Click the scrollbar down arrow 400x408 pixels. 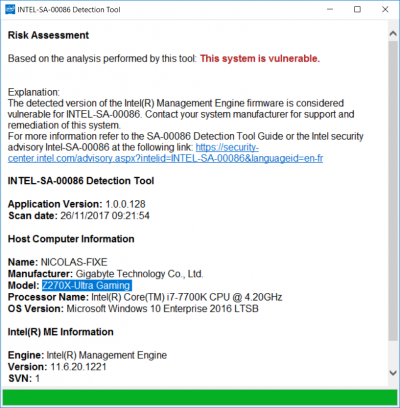click(393, 373)
